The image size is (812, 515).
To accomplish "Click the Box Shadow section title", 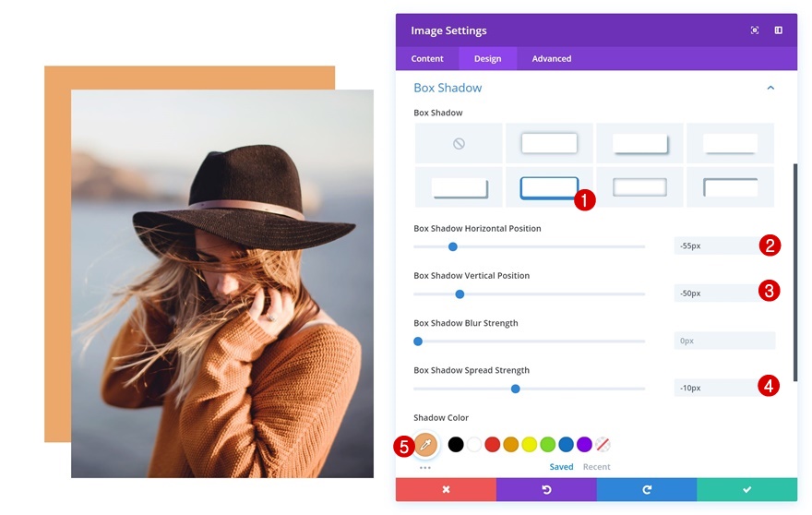I will tap(448, 88).
